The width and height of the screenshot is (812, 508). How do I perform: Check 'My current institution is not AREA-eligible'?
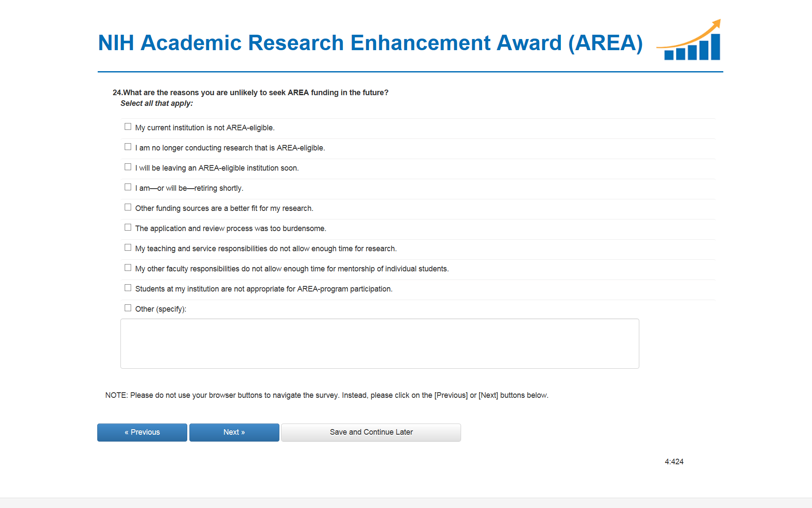pyautogui.click(x=128, y=126)
